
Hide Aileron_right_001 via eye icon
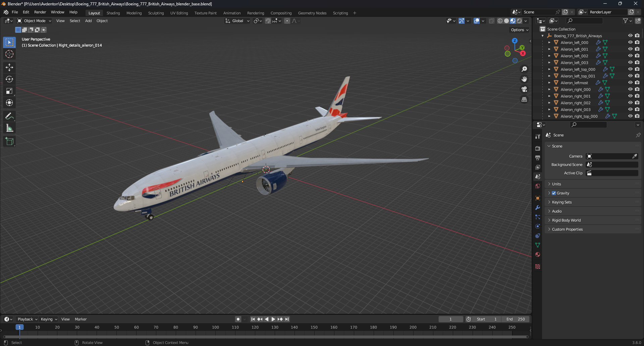pos(630,96)
